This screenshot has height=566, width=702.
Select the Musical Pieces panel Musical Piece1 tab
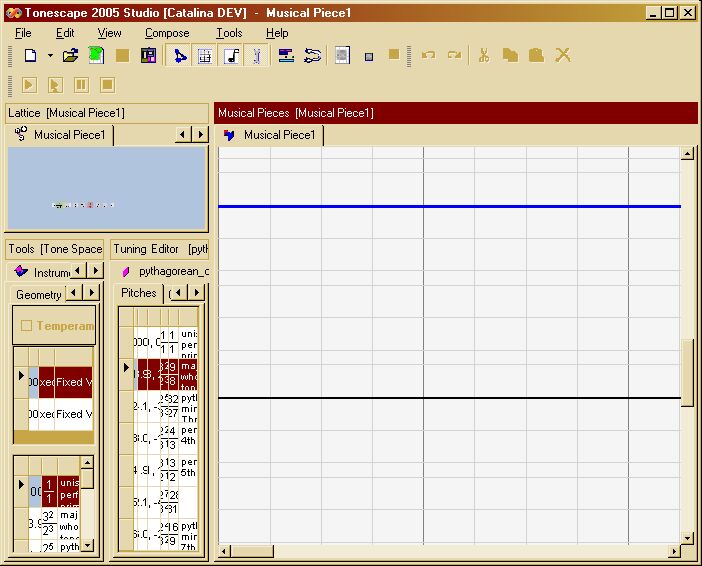[271, 135]
